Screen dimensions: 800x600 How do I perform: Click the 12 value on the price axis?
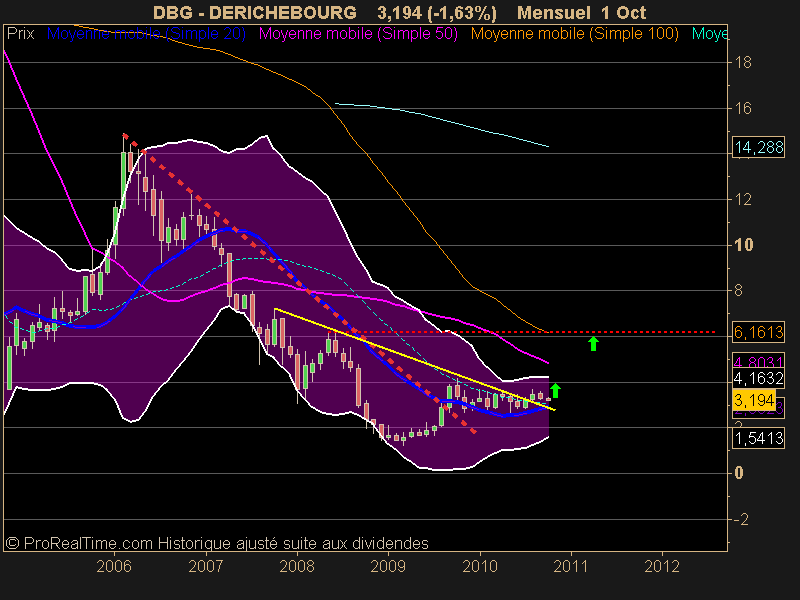coord(743,199)
